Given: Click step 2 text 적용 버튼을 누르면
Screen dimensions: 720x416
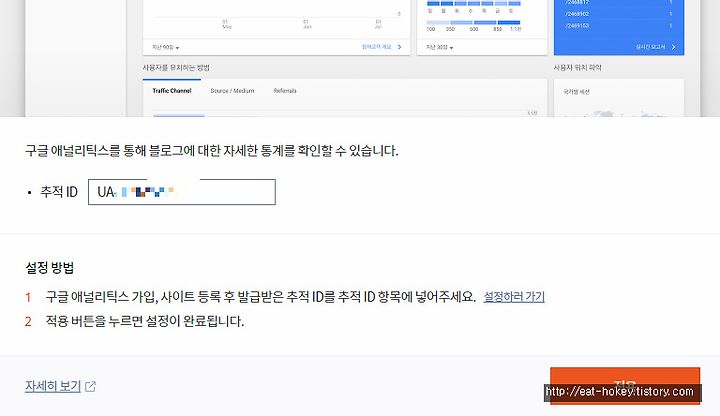Looking at the screenshot, I should (x=145, y=321).
